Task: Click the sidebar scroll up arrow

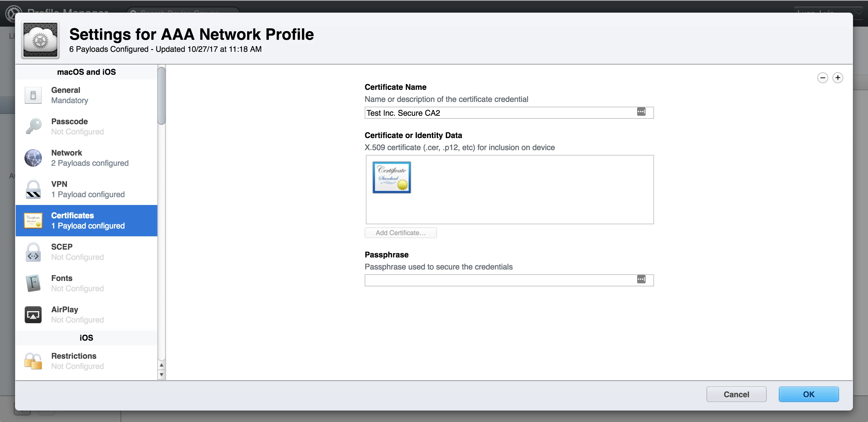Action: click(162, 365)
